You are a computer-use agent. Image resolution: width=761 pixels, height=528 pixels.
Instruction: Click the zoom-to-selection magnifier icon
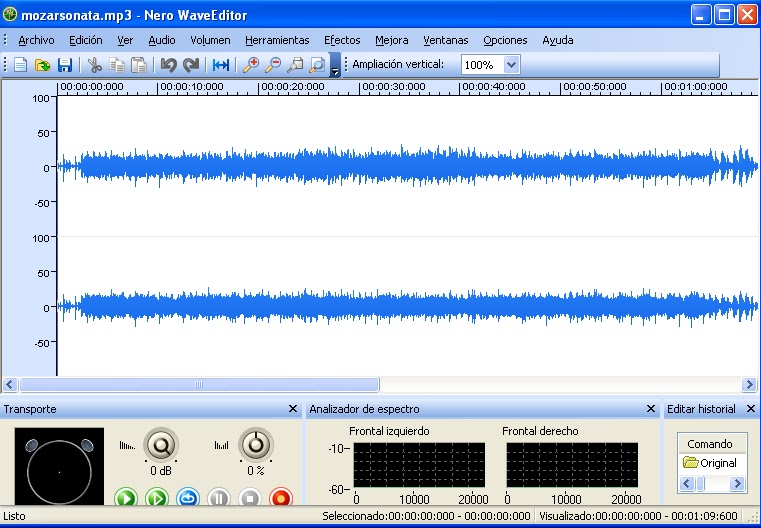pyautogui.click(x=295, y=65)
